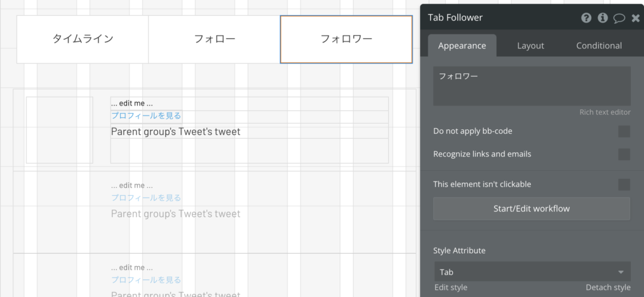
Task: Click the first プロフィールを見る link
Action: click(146, 116)
